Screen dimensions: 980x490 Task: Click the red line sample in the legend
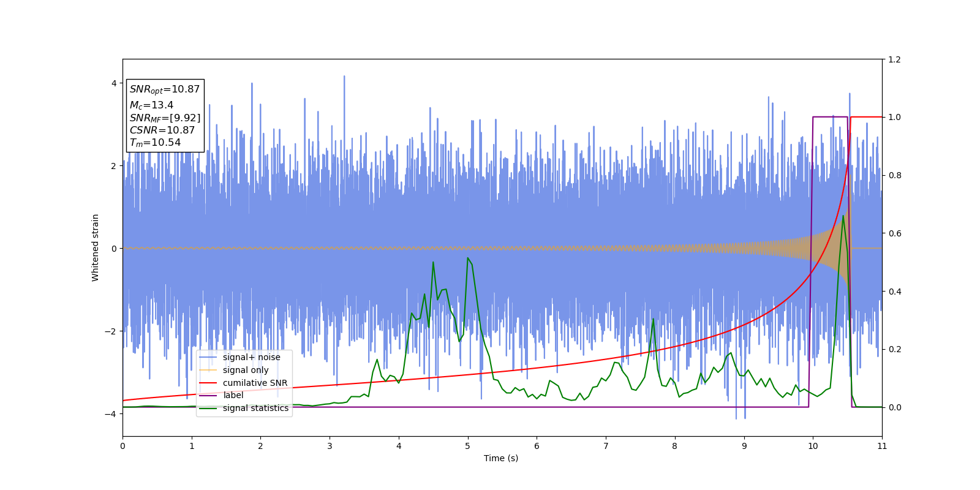[x=208, y=383]
